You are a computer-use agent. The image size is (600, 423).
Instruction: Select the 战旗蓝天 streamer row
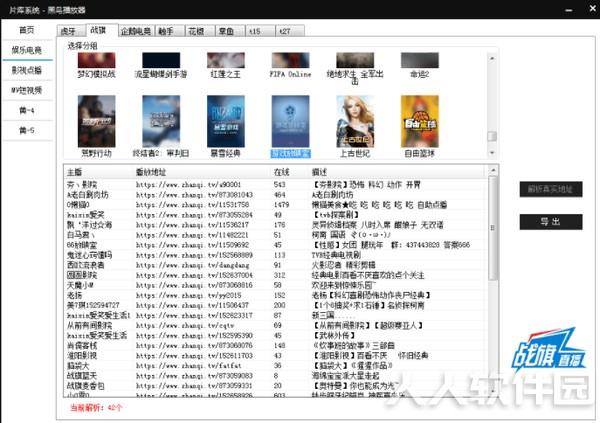(276, 376)
